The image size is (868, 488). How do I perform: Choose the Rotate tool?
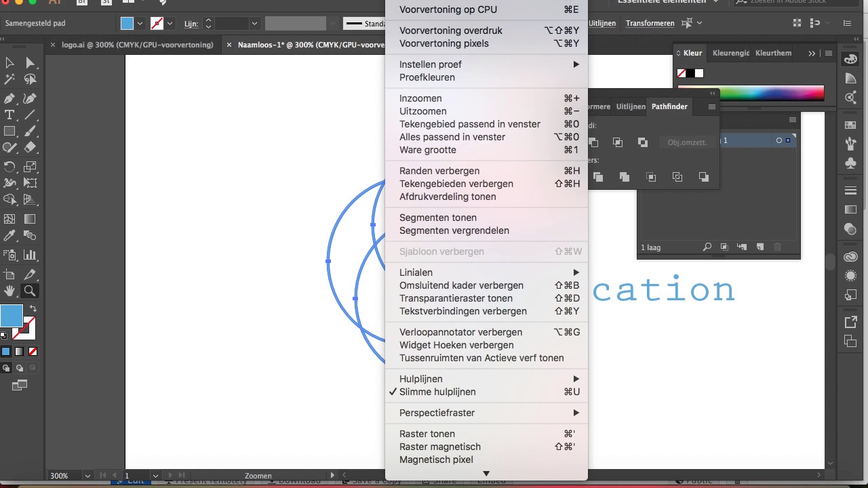tap(9, 166)
